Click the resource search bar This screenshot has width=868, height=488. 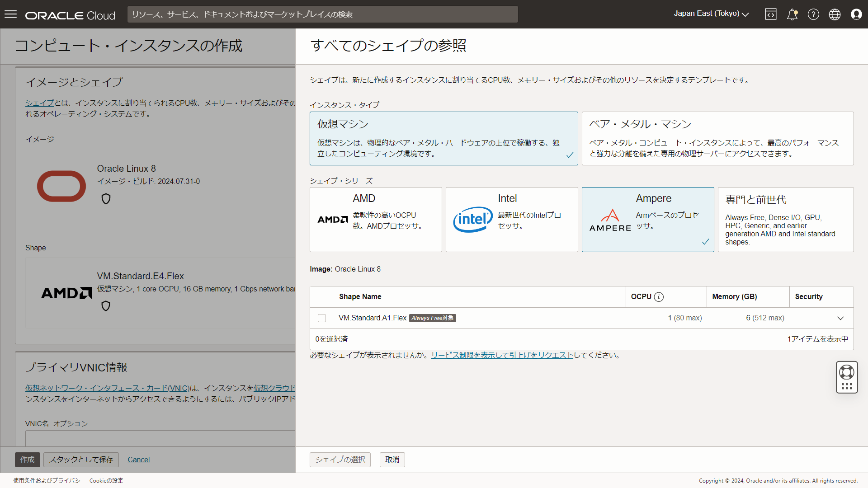322,14
